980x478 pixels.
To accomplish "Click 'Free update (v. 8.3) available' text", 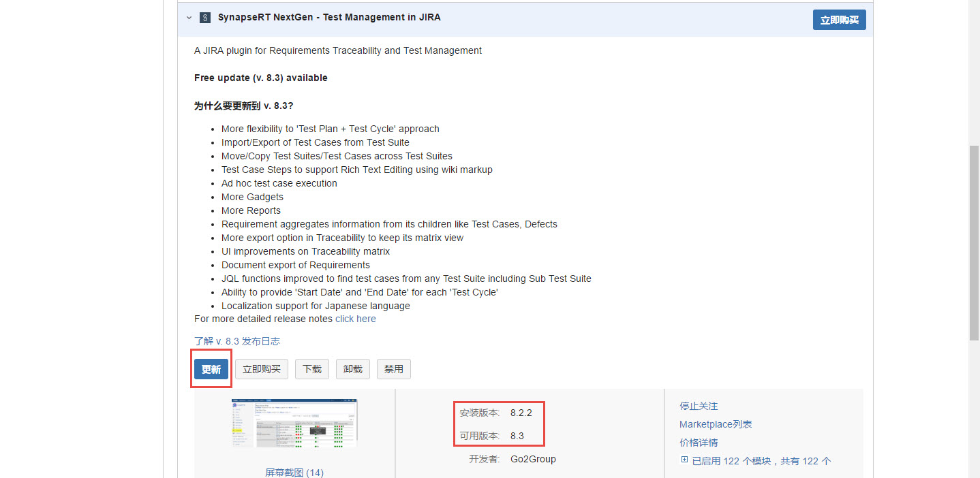I will click(x=261, y=78).
